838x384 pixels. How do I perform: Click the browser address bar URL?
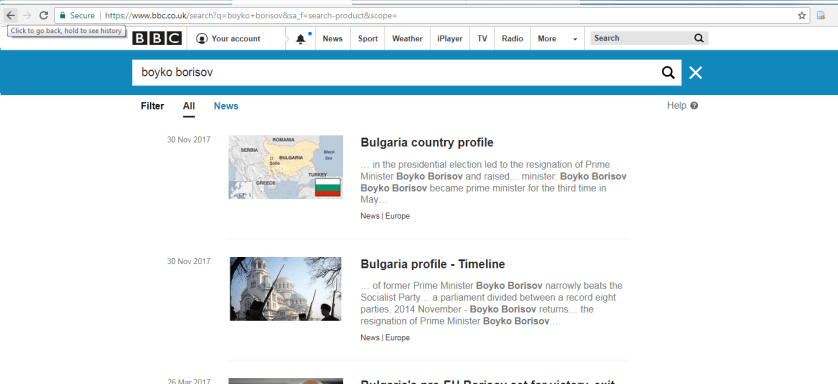tap(251, 15)
